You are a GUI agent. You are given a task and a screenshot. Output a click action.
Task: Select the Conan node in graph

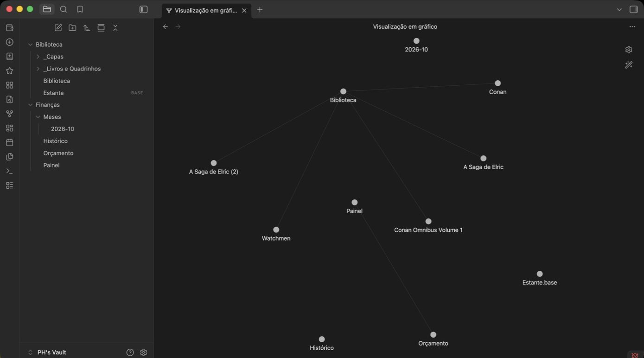pos(497,83)
